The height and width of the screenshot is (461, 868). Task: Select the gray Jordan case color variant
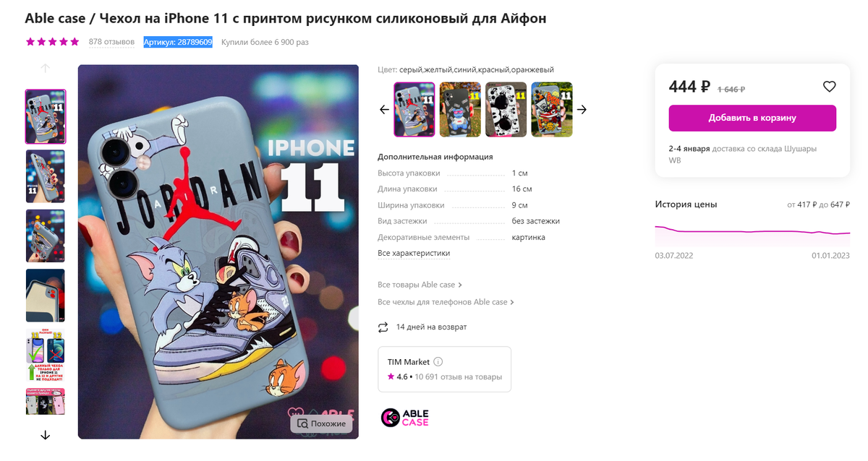pyautogui.click(x=414, y=110)
